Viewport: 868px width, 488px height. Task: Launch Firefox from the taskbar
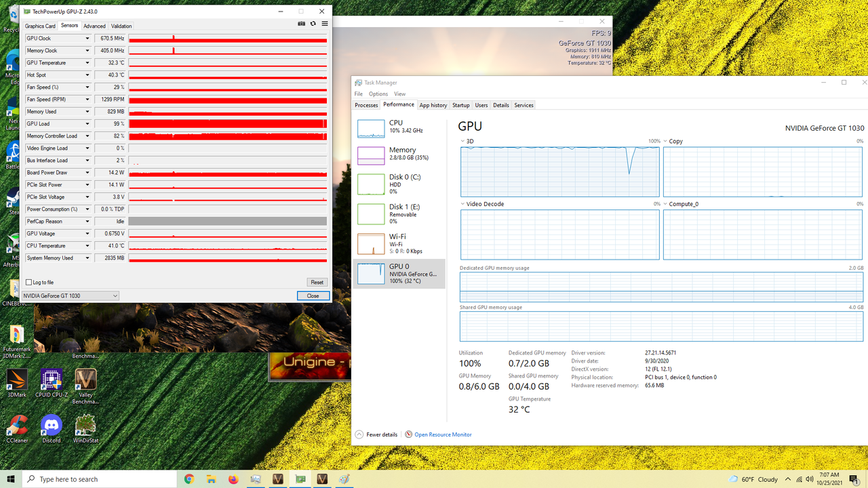coord(233,479)
